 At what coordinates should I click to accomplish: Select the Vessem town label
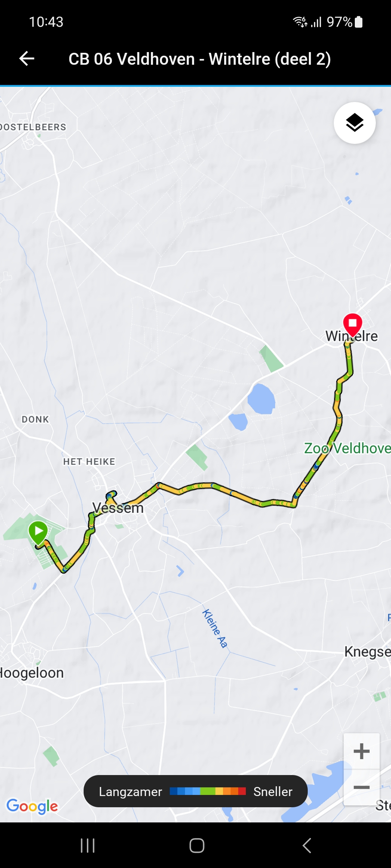118,508
